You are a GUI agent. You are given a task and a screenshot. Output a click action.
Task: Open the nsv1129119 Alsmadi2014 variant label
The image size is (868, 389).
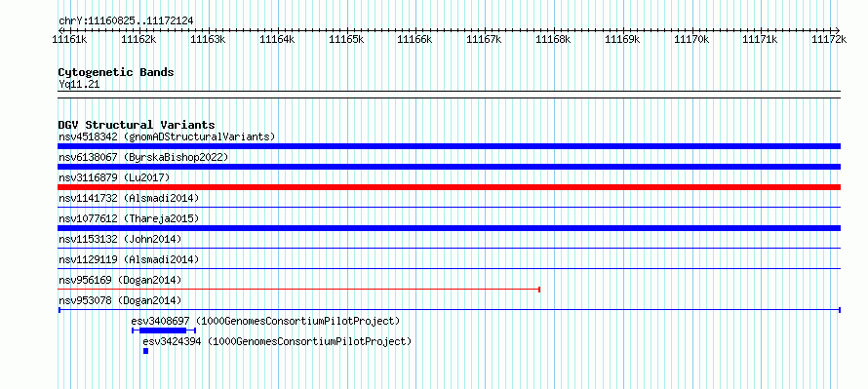point(129,259)
